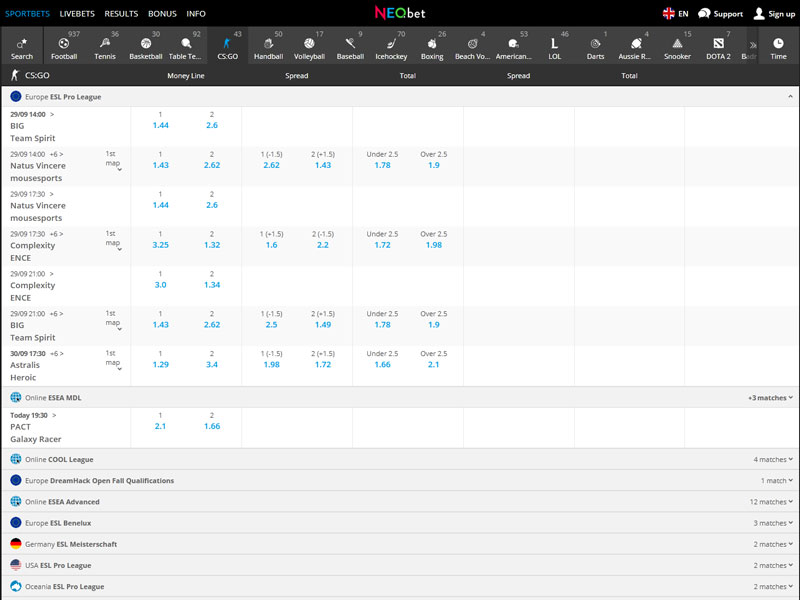Select the Snooker sport icon

tap(678, 46)
